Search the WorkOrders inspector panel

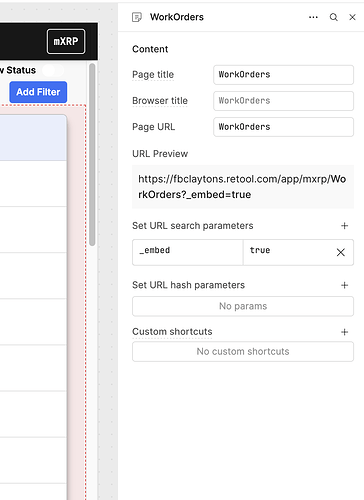(334, 17)
